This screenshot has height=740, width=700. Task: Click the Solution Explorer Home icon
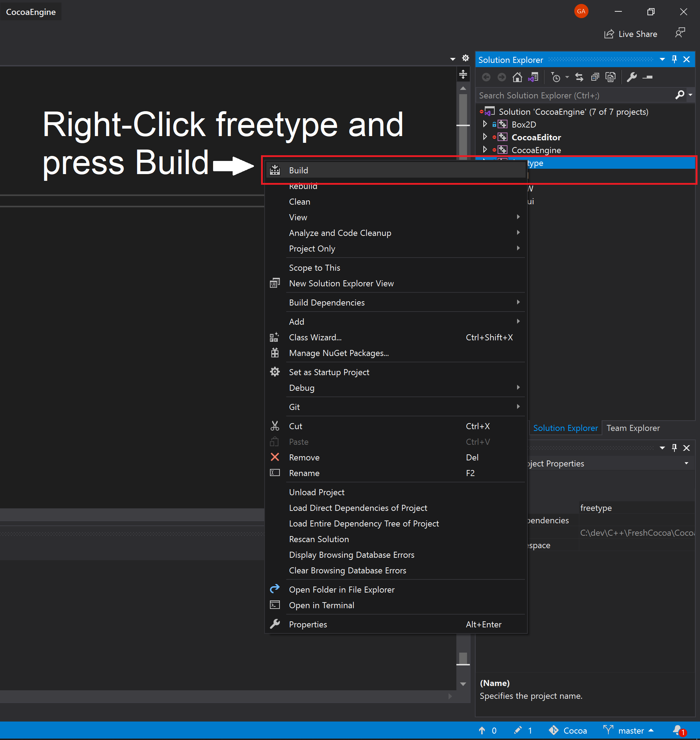[517, 77]
